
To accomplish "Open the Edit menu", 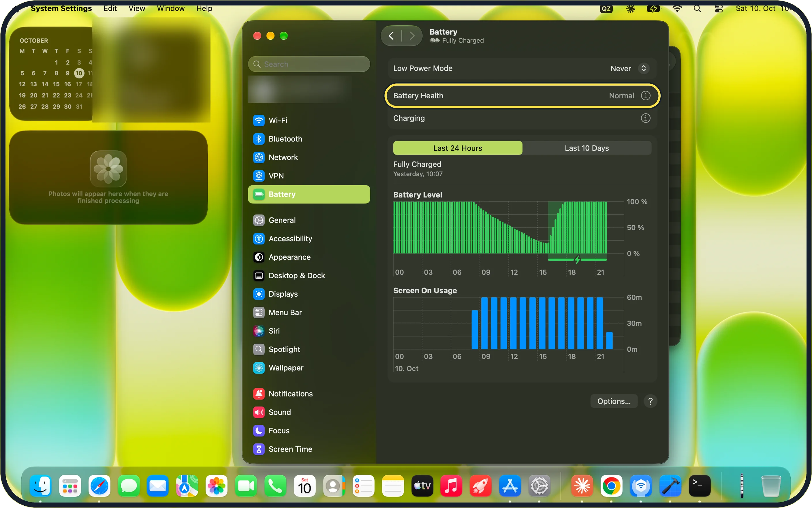I will click(110, 8).
